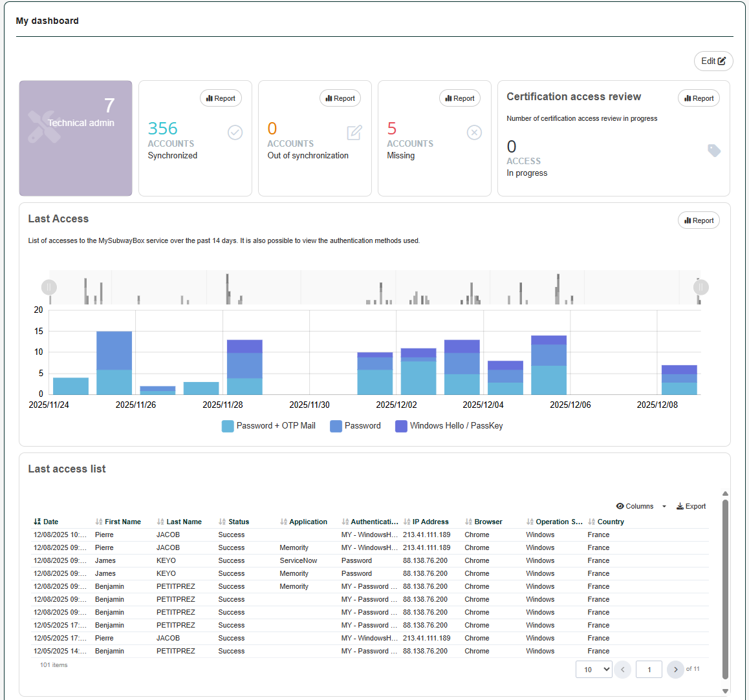Export the last access list

pyautogui.click(x=691, y=506)
